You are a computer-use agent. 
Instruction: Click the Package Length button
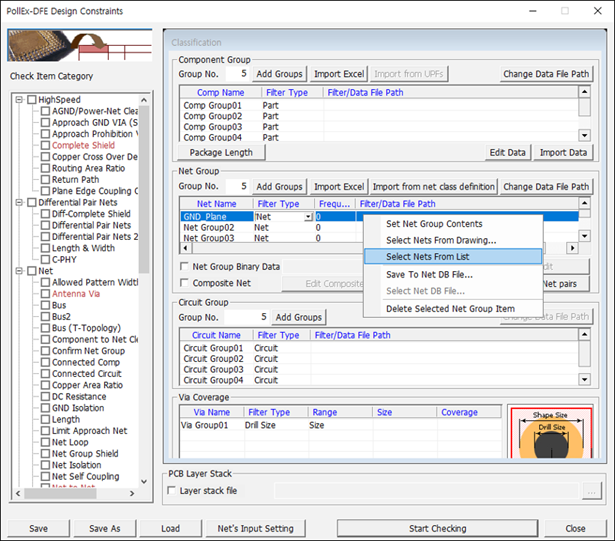(x=221, y=153)
